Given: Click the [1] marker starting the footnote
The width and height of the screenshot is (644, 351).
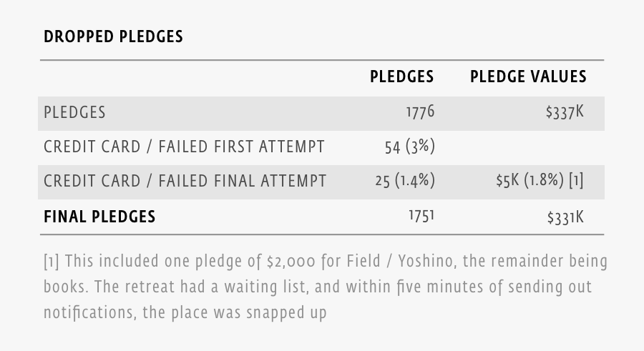Looking at the screenshot, I should point(52,262).
